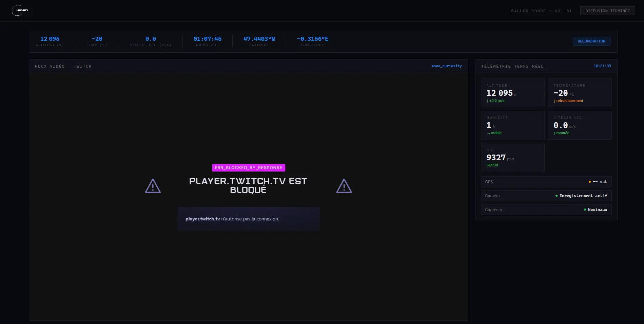Viewport: 644px width, 324px height.
Task: Click the 'FLUX VIDÉO – TWITCH' panel title
Action: (x=63, y=66)
